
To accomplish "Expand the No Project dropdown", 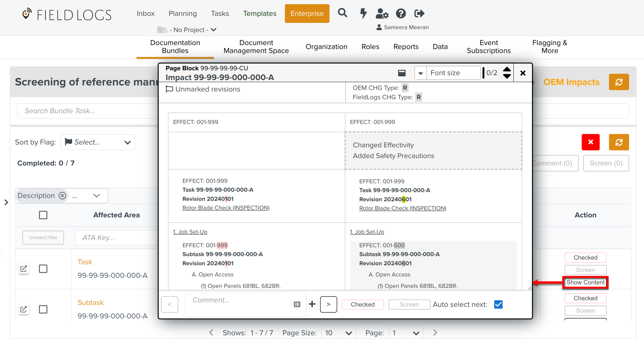I will click(191, 30).
